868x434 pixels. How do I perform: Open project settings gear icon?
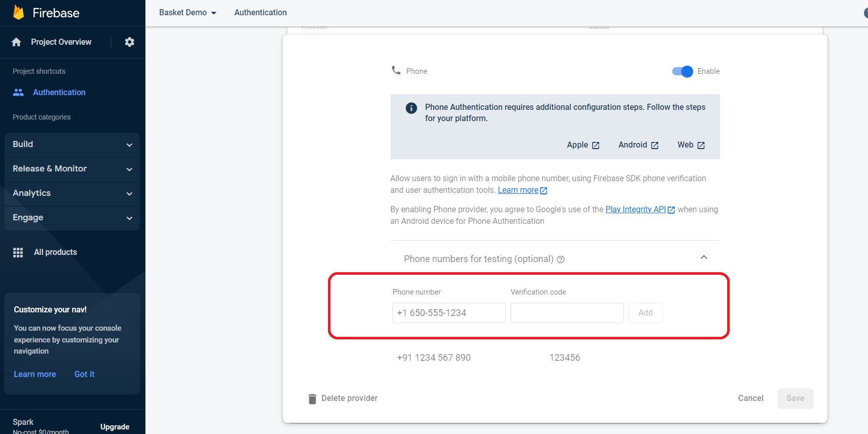[x=130, y=42]
